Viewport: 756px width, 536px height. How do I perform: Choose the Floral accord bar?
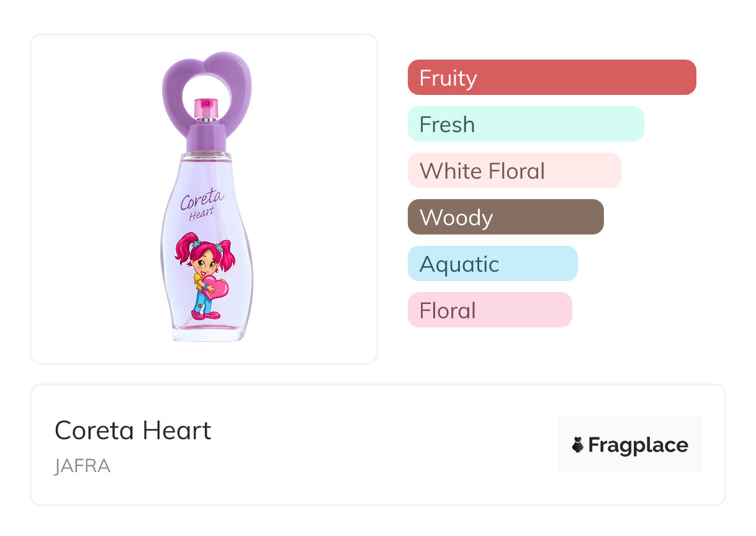(x=489, y=310)
